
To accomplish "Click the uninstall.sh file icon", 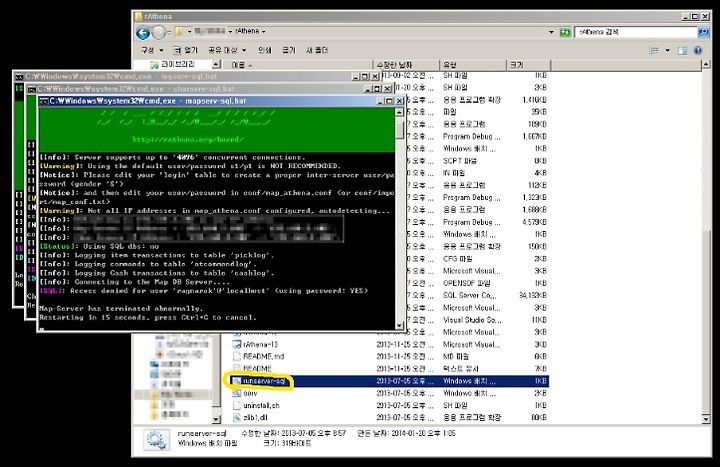I will click(236, 405).
